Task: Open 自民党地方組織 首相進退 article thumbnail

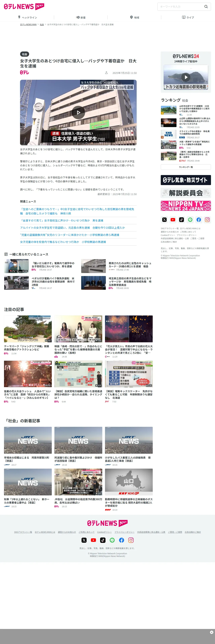Action: coord(78,374)
